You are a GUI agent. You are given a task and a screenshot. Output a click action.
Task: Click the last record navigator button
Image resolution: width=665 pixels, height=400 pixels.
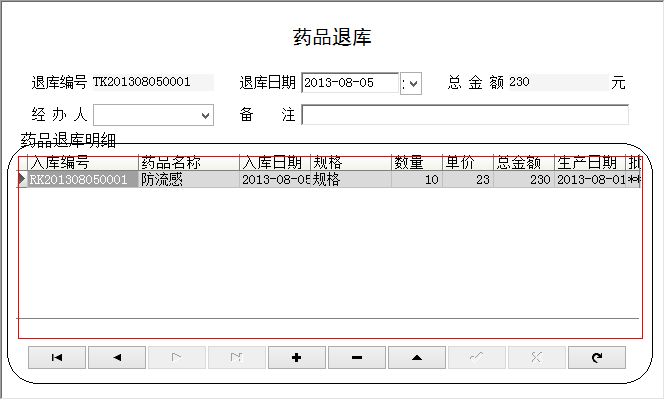click(237, 358)
